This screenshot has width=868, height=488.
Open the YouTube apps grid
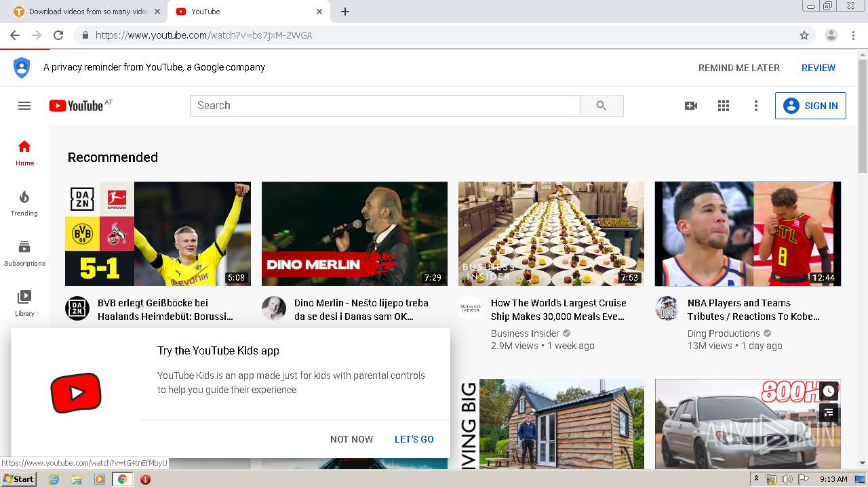[x=724, y=106]
